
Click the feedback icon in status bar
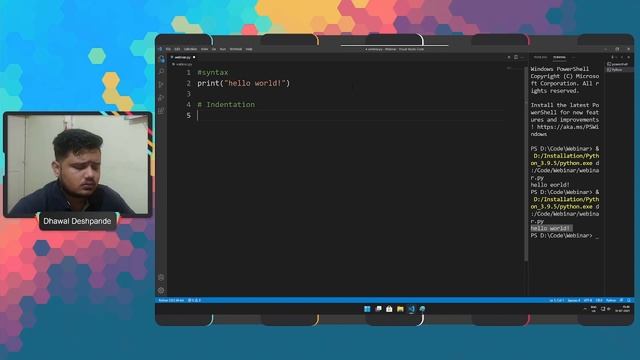click(622, 300)
